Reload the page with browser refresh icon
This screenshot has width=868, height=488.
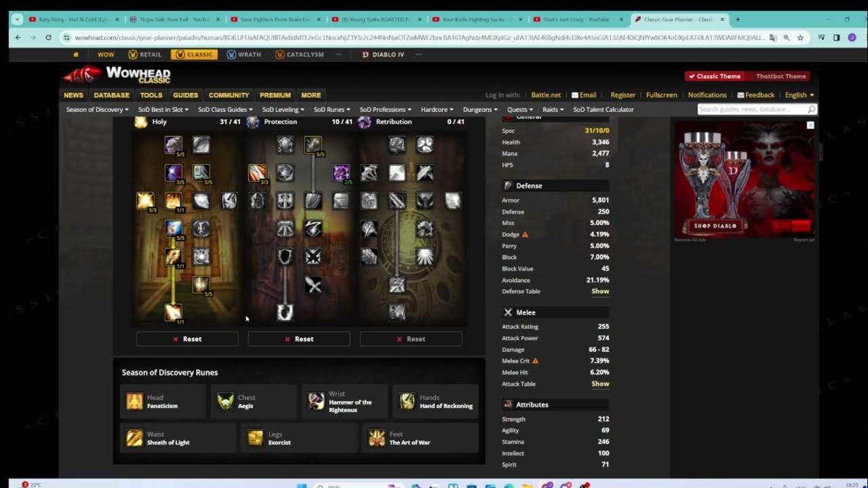pos(48,38)
